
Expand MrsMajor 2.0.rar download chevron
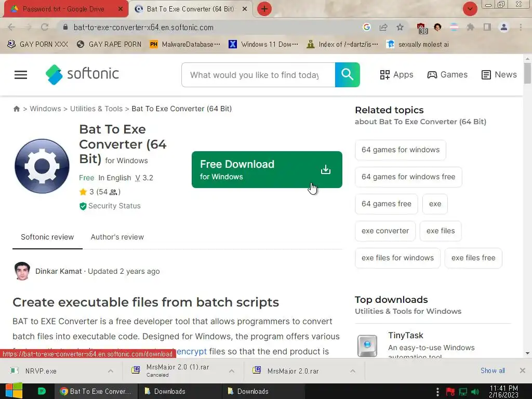click(x=353, y=371)
